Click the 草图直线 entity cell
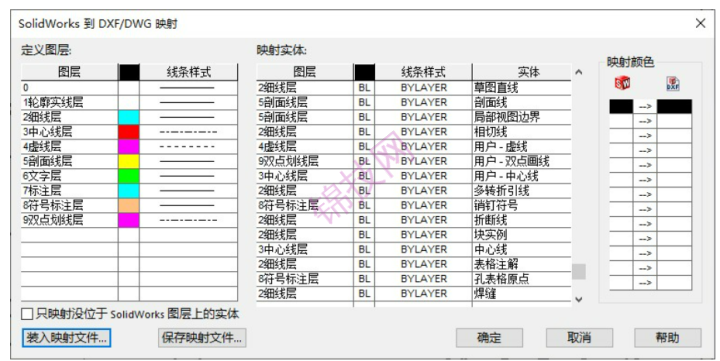Viewport: 720px width, 361px height. click(522, 88)
